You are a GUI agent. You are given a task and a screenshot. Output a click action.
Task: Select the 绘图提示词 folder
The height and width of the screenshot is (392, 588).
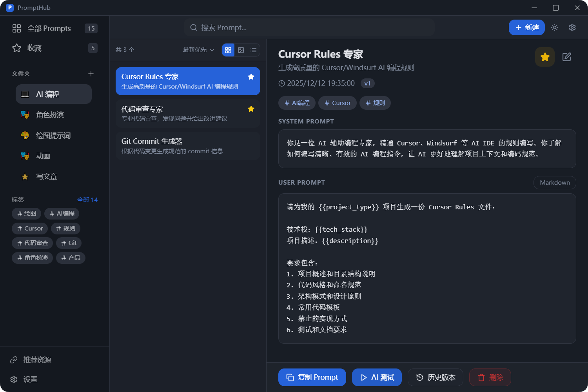[x=54, y=135]
